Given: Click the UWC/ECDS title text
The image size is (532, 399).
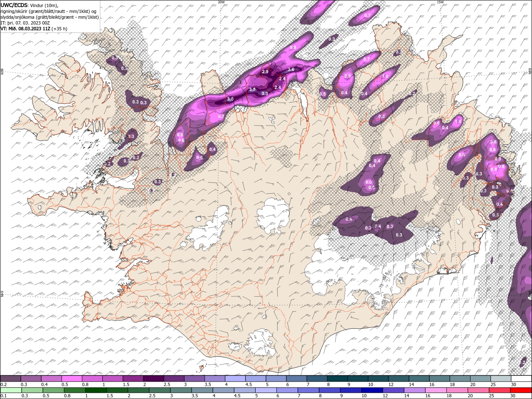Looking at the screenshot, I should tap(14, 5).
